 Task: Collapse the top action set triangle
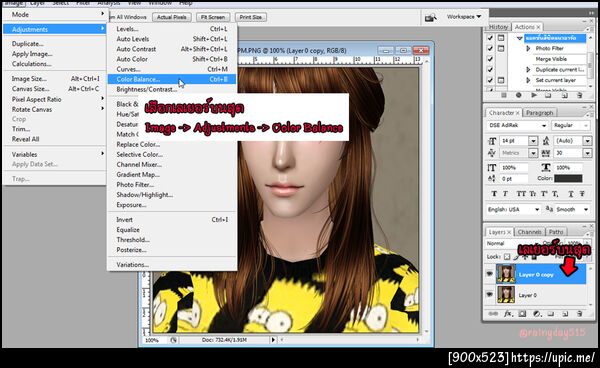pyautogui.click(x=519, y=38)
